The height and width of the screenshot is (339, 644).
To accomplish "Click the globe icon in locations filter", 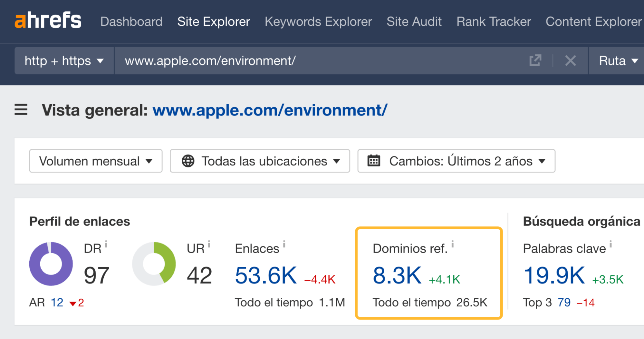I will pyautogui.click(x=188, y=161).
